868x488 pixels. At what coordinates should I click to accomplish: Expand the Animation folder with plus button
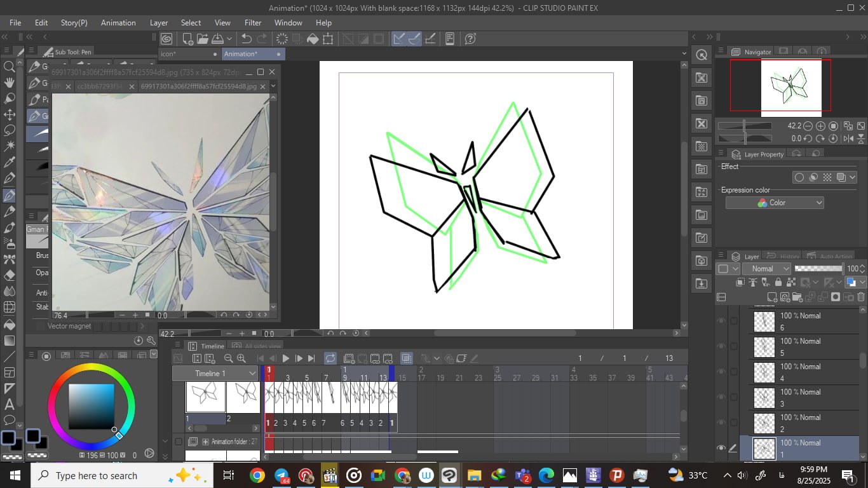pos(205,442)
